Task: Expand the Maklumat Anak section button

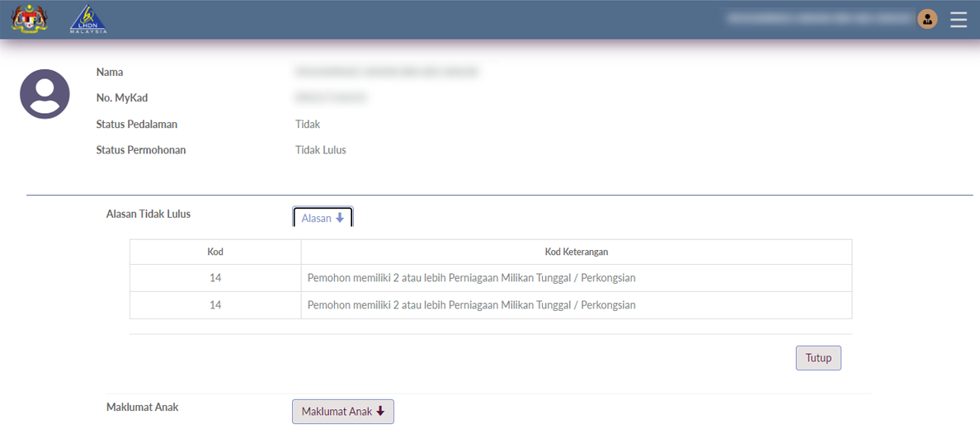Action: tap(342, 412)
